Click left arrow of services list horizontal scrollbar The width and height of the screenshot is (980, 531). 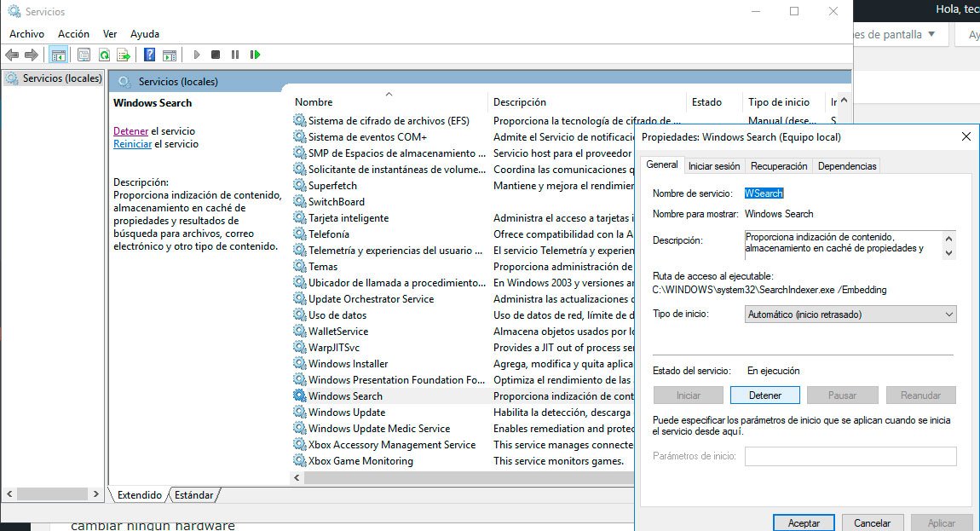point(297,477)
